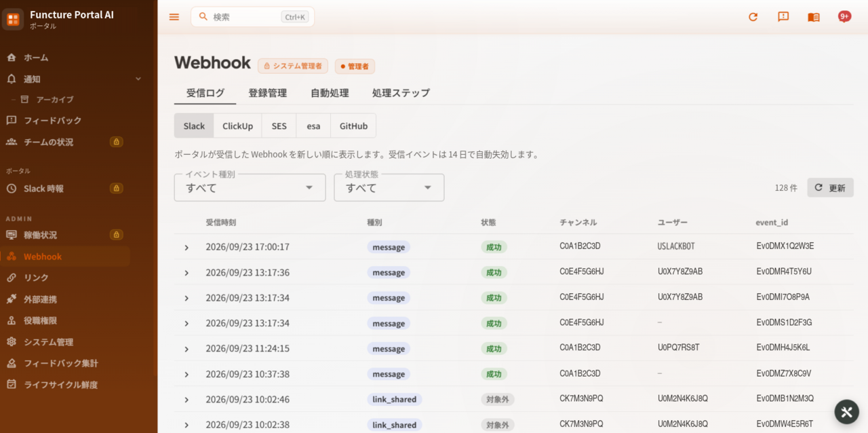Select the esa source tab

pos(313,126)
